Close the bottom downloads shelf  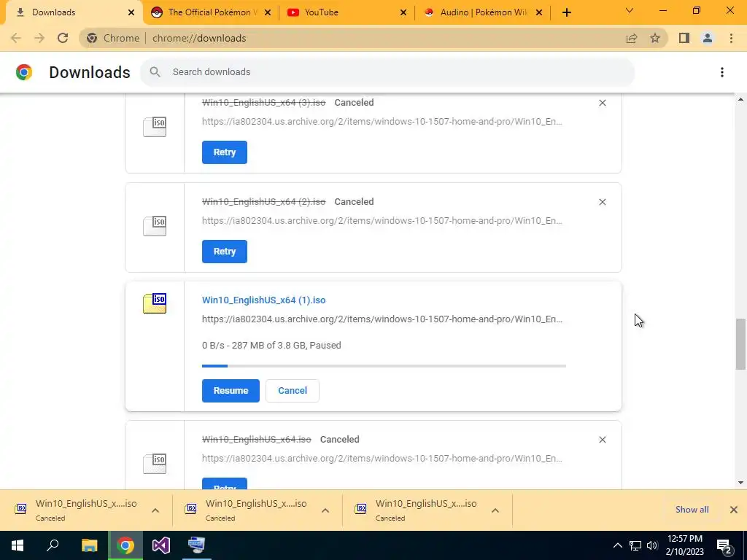tap(734, 510)
